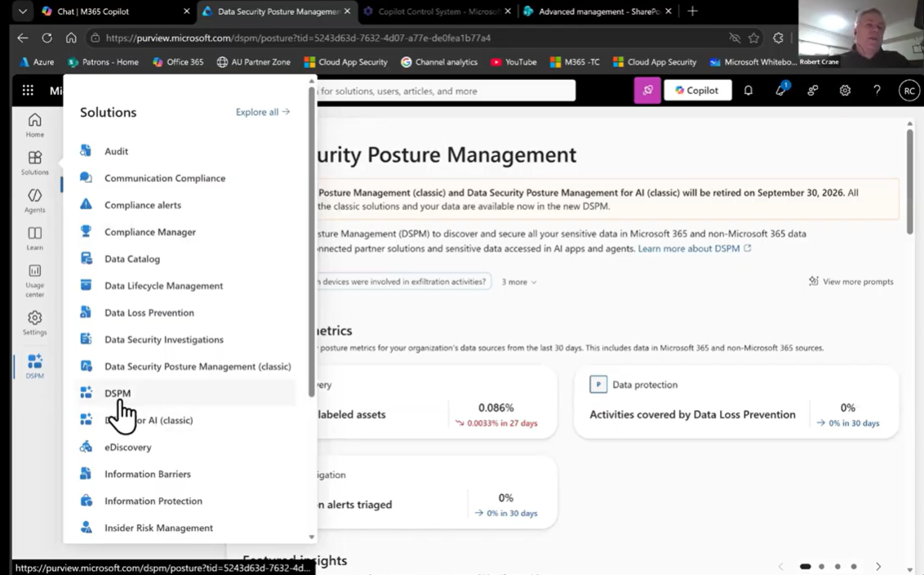Screen dimensions: 924x575
Task: Click the Purview search box
Action: coord(446,91)
